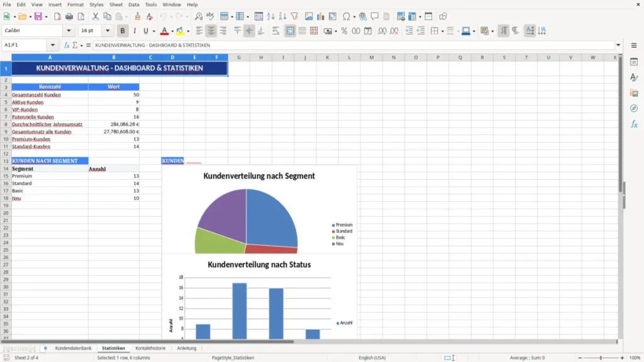The height and width of the screenshot is (362, 644).
Task: Insert comment speech bubble icon
Action: pyautogui.click(x=375, y=16)
